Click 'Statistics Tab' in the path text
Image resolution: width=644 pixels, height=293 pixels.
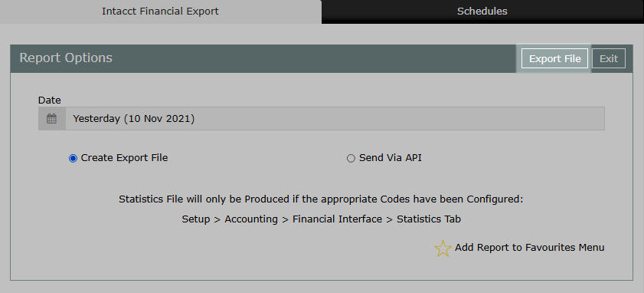(429, 219)
